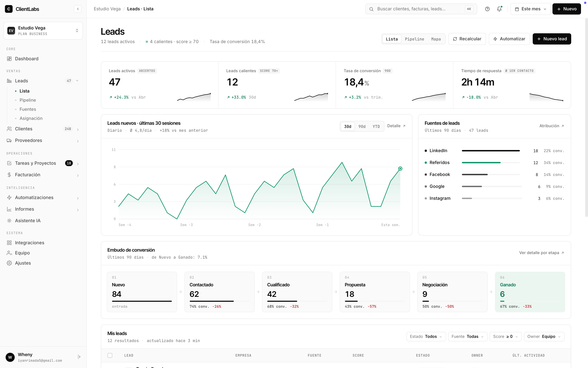This screenshot has height=368, width=588.
Task: Open Pipeline in the sidebar submenu
Action: coord(28,100)
